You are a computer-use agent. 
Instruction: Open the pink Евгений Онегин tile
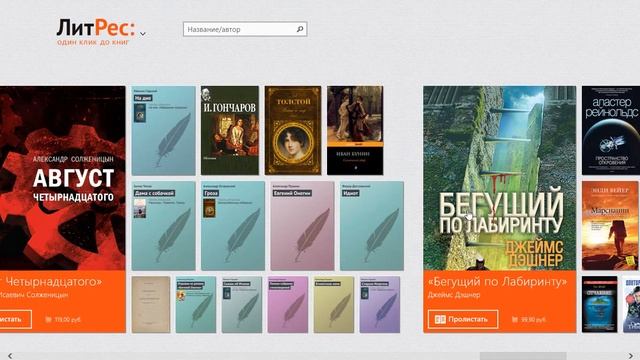302,226
